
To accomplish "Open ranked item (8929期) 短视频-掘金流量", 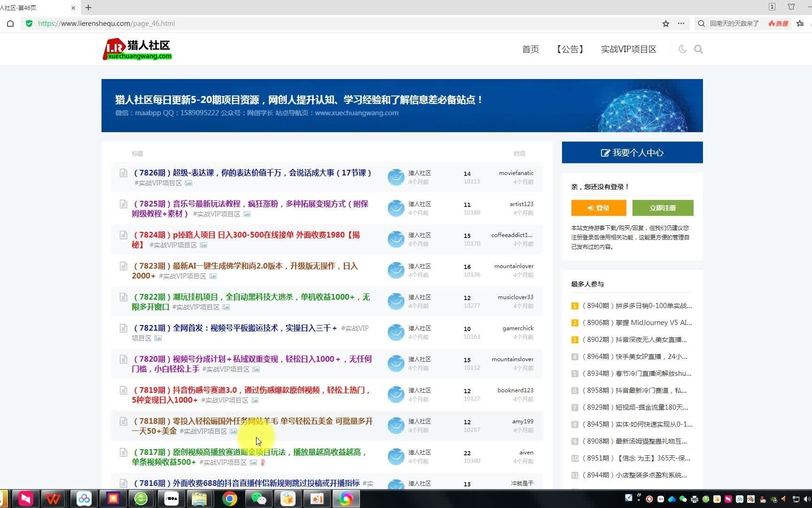I will pos(635,407).
